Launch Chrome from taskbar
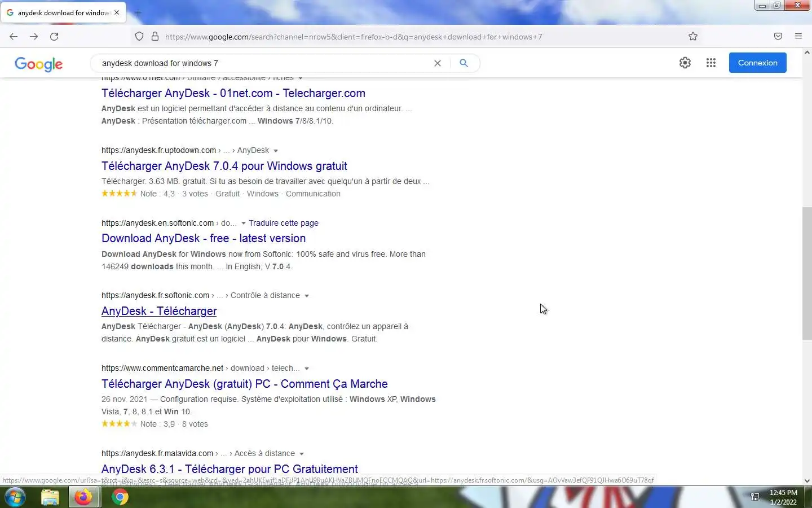 click(120, 497)
